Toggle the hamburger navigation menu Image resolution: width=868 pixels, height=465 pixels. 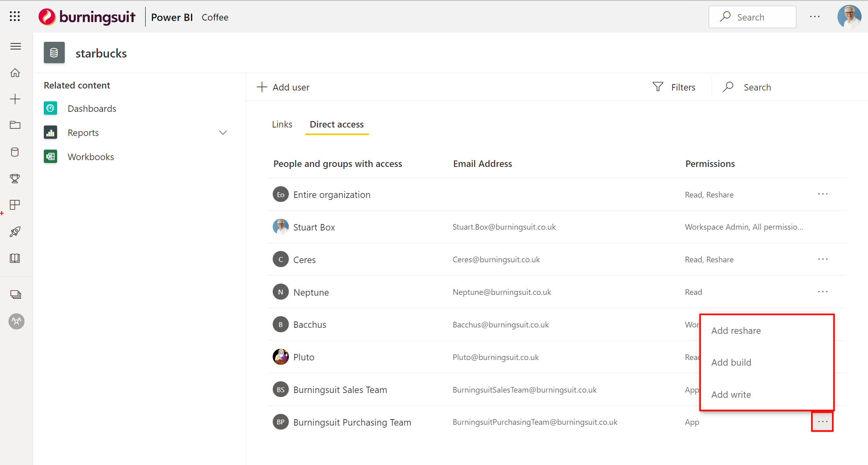click(x=15, y=46)
